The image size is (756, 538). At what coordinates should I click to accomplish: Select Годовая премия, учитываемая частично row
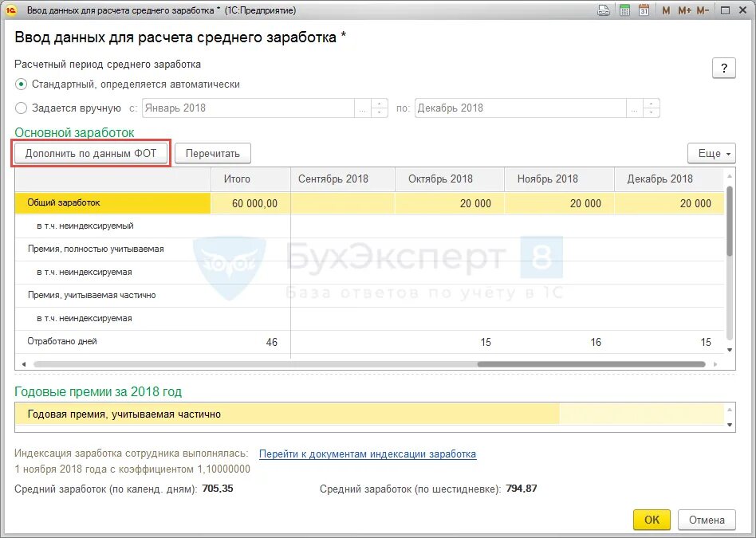coord(370,414)
